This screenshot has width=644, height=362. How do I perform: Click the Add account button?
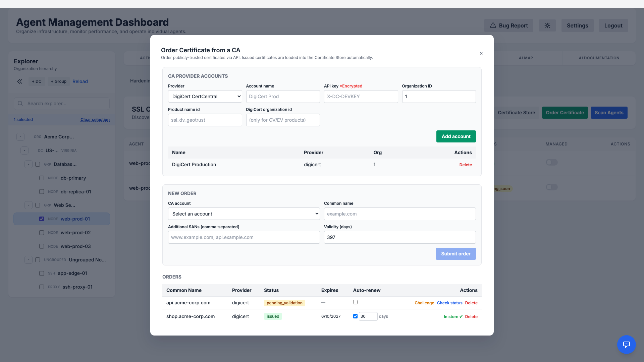click(x=456, y=136)
